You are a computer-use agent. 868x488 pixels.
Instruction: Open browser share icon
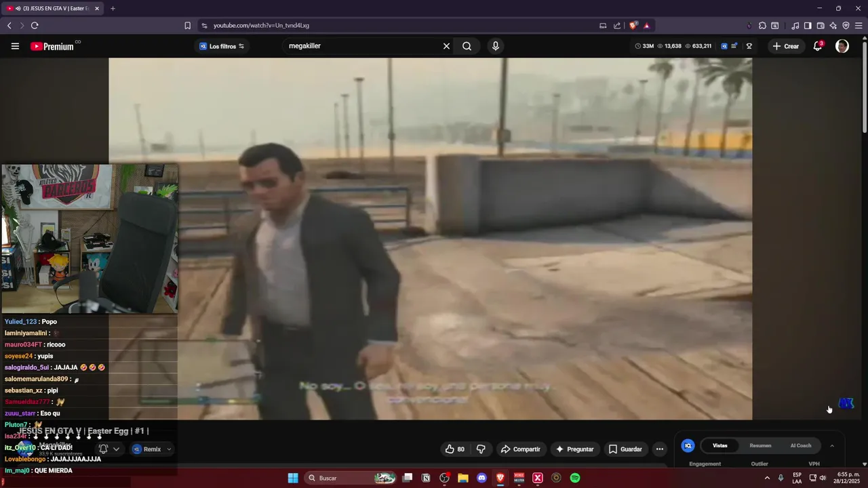(617, 25)
